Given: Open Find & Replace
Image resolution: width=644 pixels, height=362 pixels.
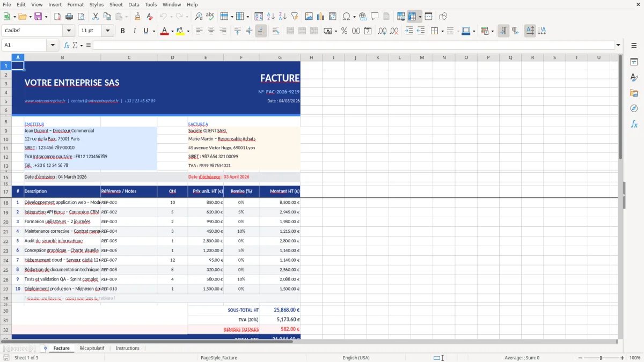Looking at the screenshot, I should click(199, 17).
